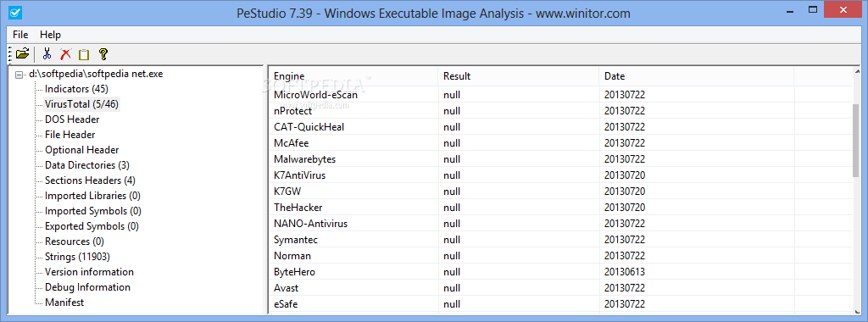Click the null result for McAfee
Image resolution: width=868 pixels, height=322 pixels.
point(452,142)
